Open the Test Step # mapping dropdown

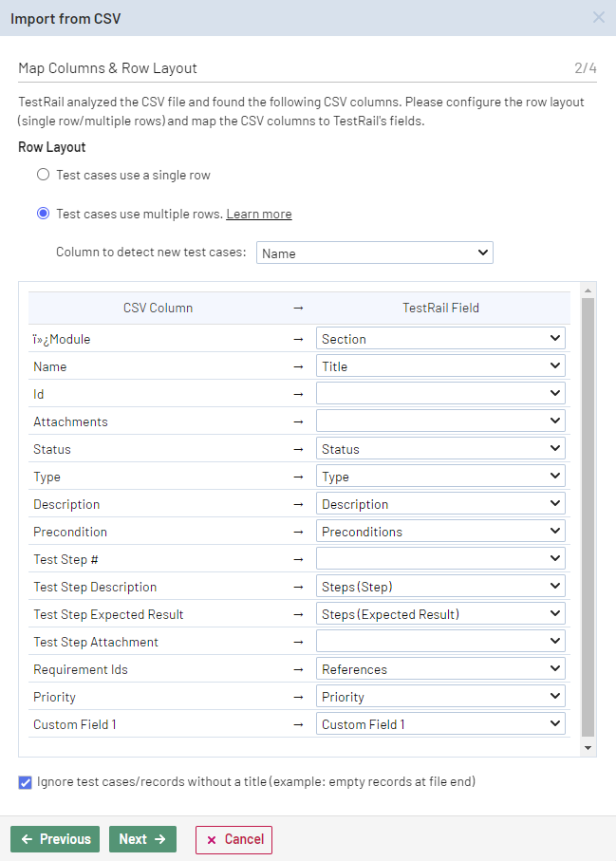click(x=440, y=559)
